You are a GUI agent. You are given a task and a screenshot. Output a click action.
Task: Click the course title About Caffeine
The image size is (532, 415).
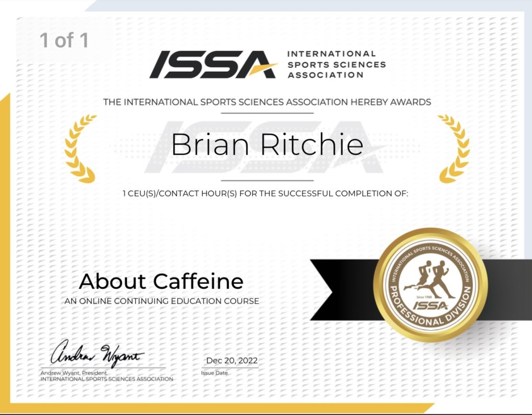point(161,281)
